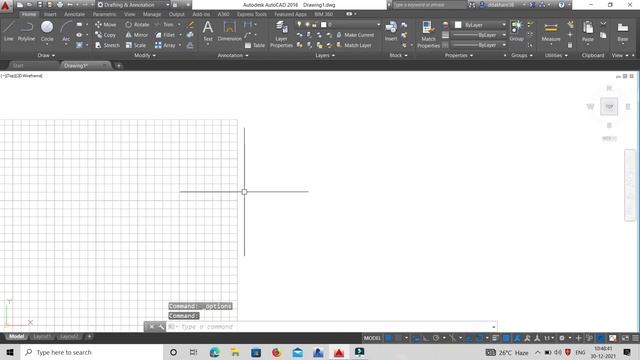
Task: Select the Arc tool
Action: pos(66,31)
